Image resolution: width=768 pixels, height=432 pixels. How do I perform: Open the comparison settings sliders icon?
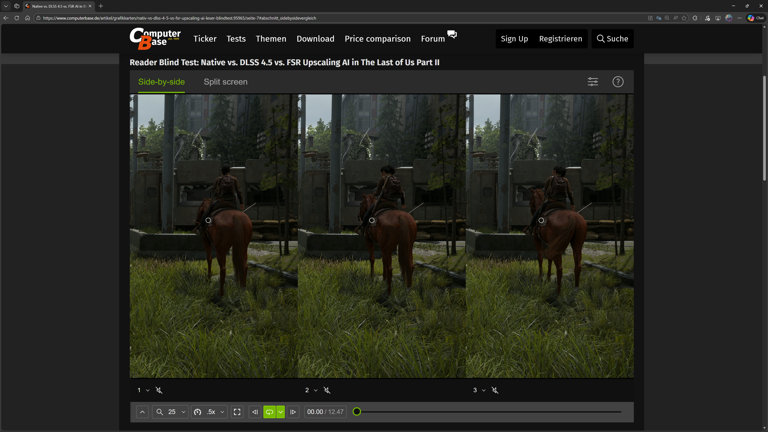593,82
